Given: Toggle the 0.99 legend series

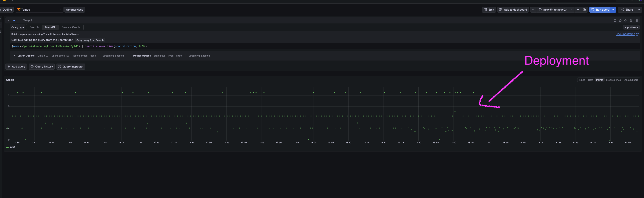Looking at the screenshot, I should (11, 147).
